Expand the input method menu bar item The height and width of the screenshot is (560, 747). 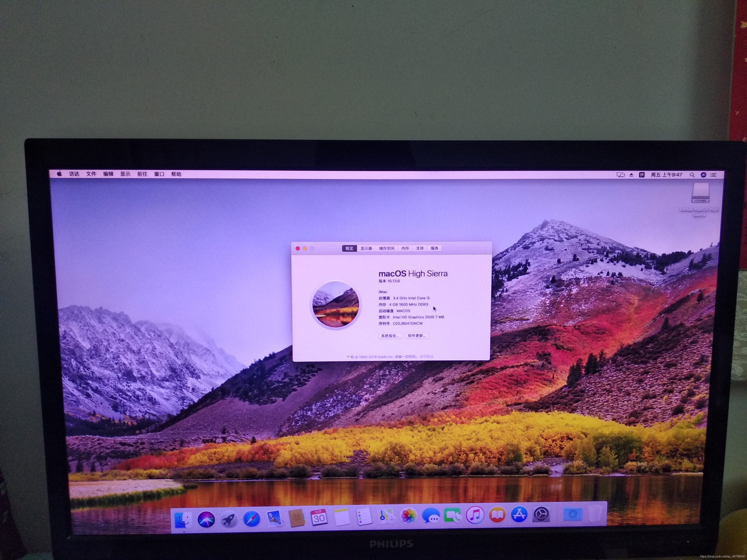(x=642, y=175)
